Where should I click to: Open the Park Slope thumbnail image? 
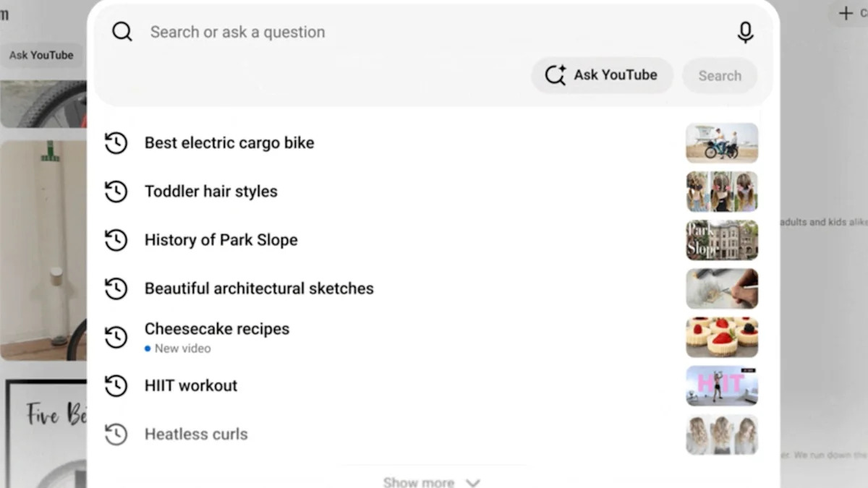(x=722, y=240)
